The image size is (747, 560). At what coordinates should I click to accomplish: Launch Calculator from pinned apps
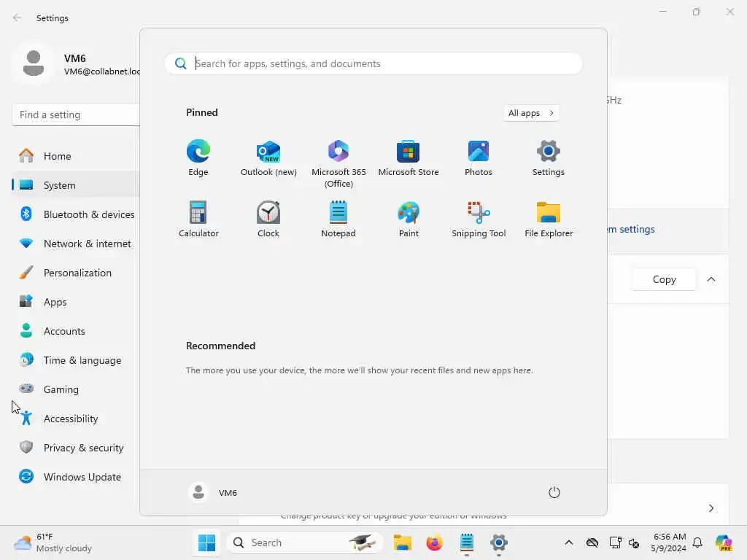pos(198,219)
